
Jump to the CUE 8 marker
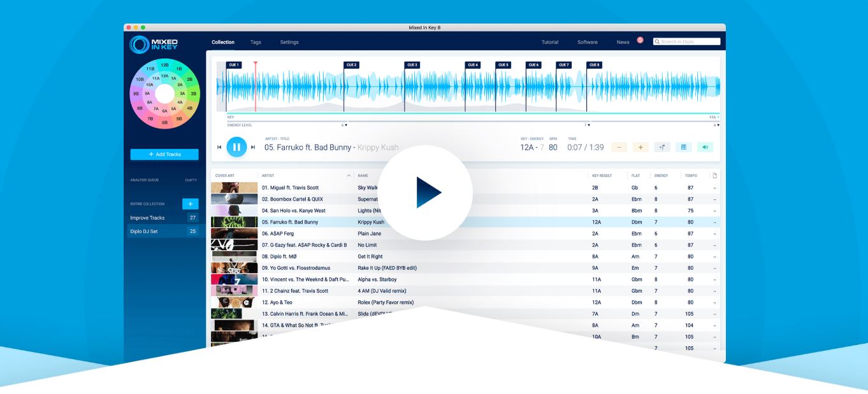pyautogui.click(x=594, y=65)
